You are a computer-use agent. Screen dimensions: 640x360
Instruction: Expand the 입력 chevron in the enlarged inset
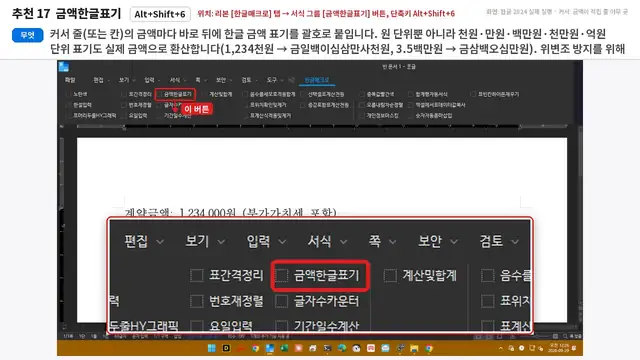282,242
